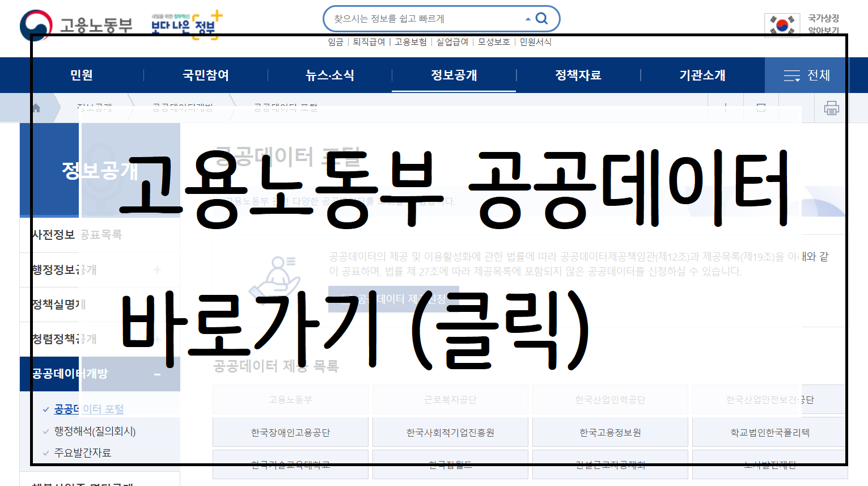
Task: Open 국가상징 알아보기 link text
Action: pyautogui.click(x=823, y=24)
